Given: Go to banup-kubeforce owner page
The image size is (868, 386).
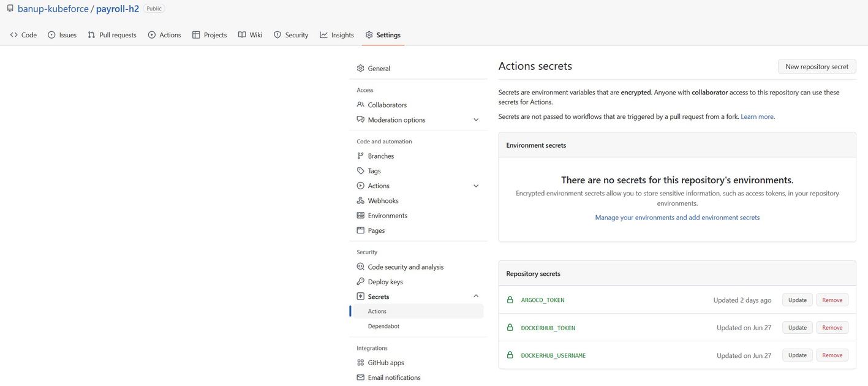Looking at the screenshot, I should tap(53, 9).
